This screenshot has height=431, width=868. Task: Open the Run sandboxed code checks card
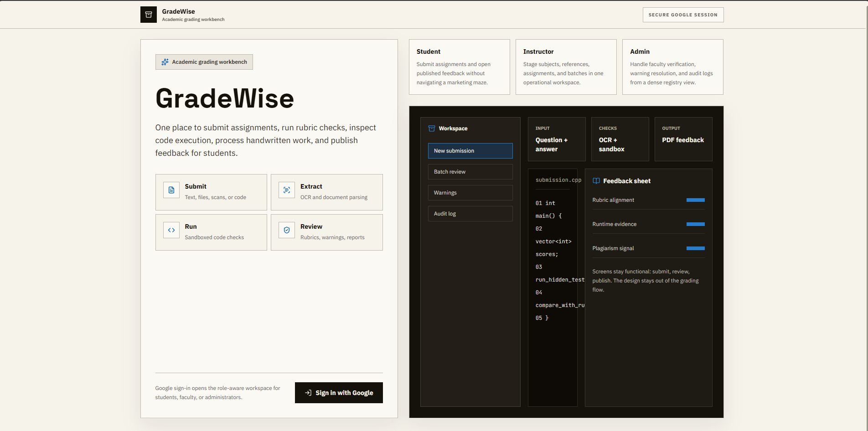tap(211, 232)
